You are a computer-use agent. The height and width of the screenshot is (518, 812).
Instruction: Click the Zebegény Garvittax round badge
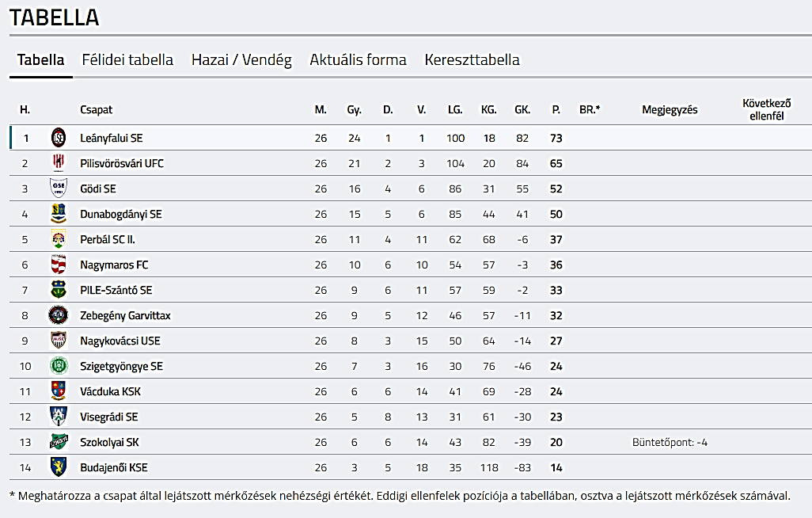tap(59, 315)
